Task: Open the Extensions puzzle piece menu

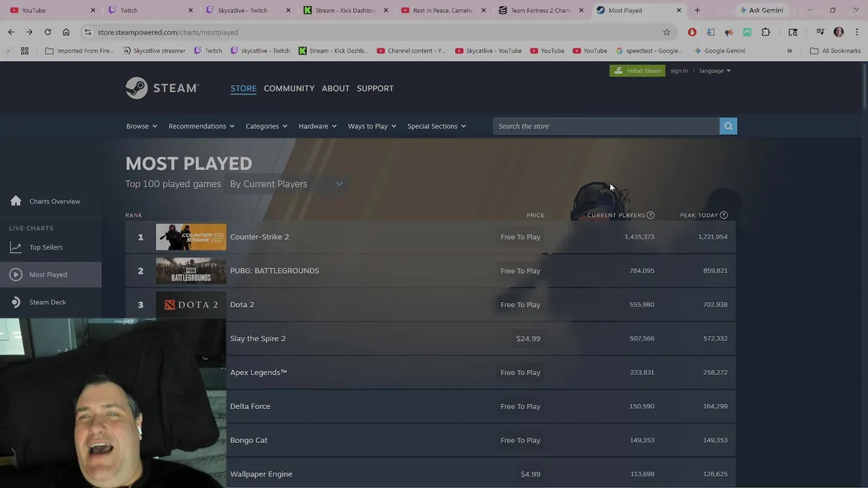Action: click(766, 32)
